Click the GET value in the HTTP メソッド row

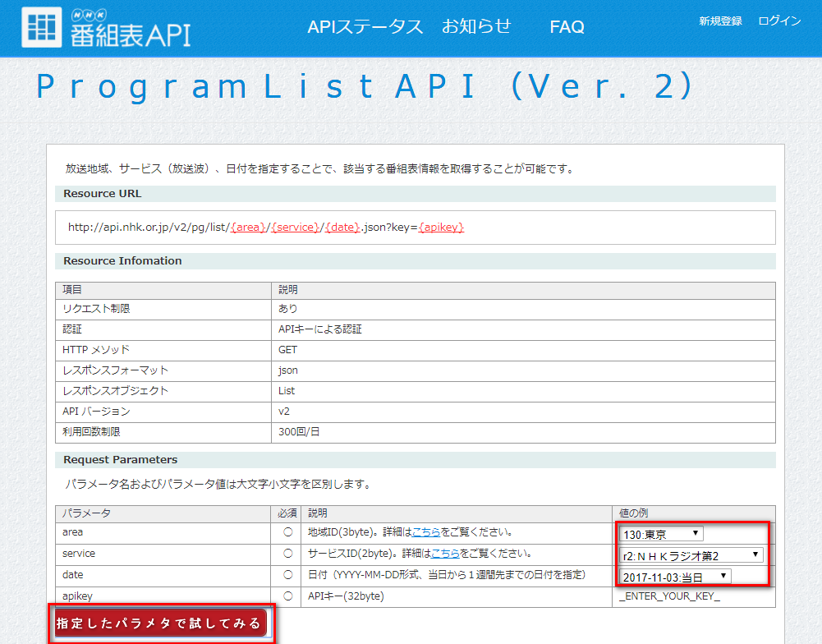point(289,349)
